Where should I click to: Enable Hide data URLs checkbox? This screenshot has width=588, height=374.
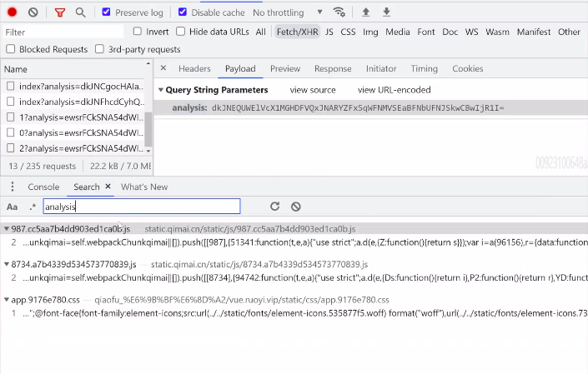tap(181, 31)
